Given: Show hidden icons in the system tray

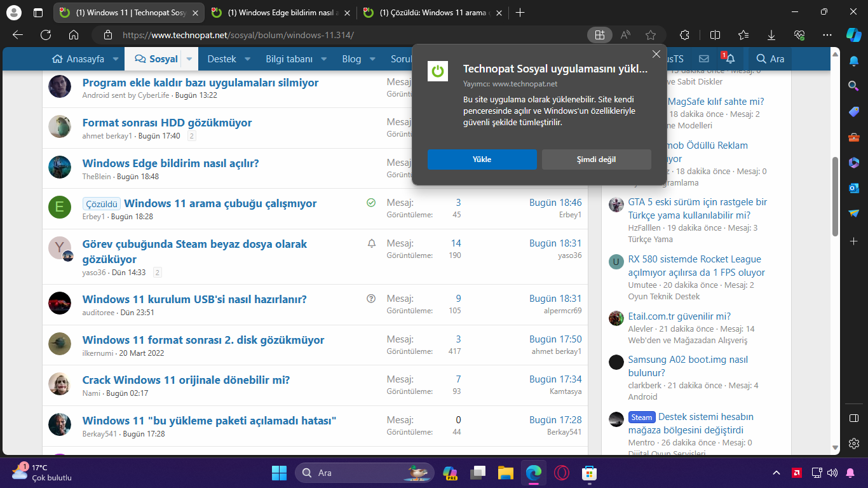Looking at the screenshot, I should tap(776, 473).
